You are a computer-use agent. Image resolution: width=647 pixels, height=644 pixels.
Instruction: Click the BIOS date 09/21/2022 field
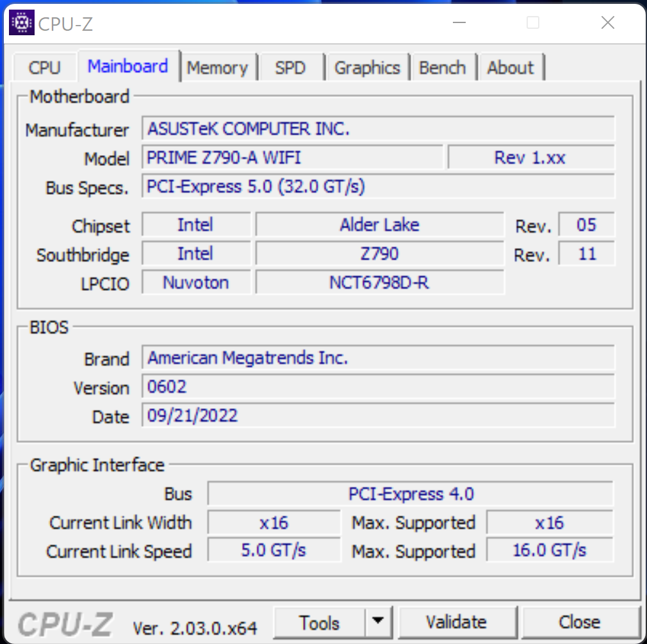(x=378, y=415)
